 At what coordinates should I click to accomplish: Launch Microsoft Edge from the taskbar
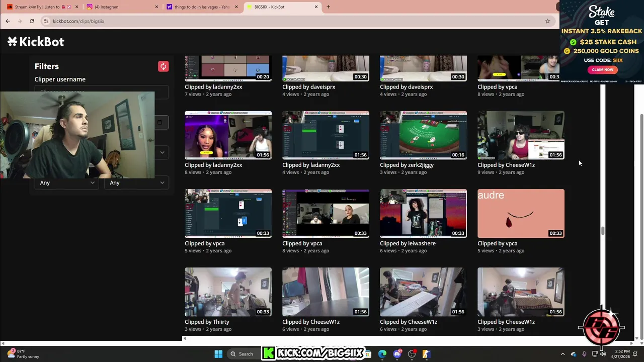(382, 354)
